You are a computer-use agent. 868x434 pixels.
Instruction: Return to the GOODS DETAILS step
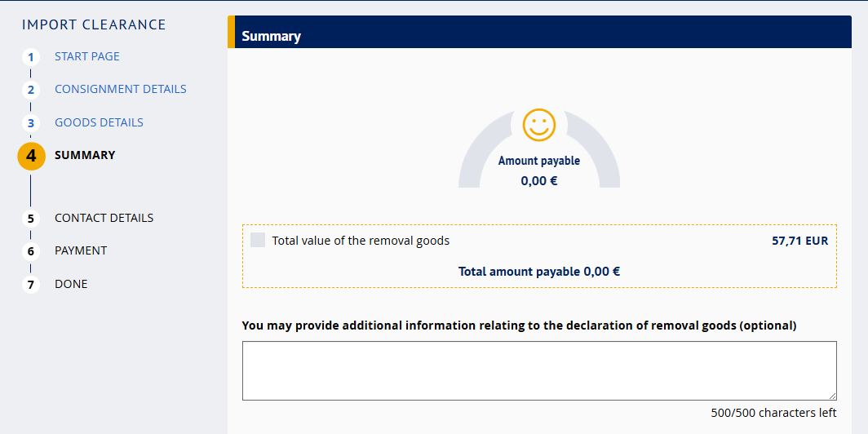pyautogui.click(x=99, y=122)
